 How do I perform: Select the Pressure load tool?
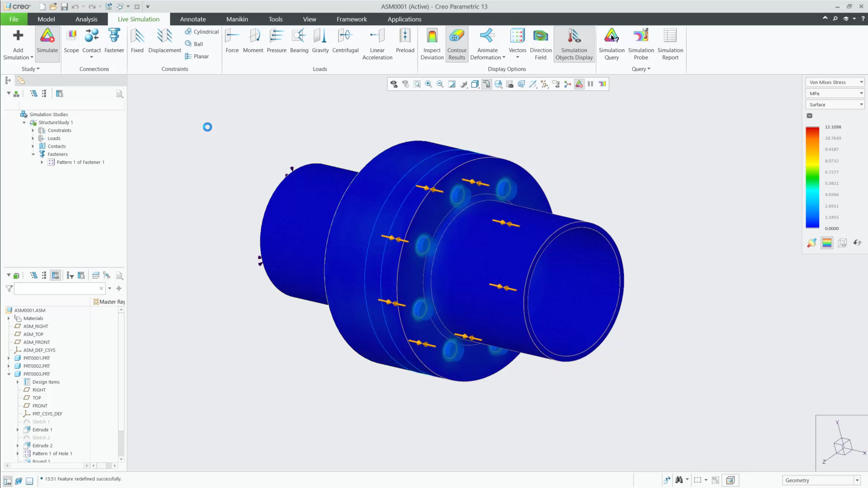point(276,41)
